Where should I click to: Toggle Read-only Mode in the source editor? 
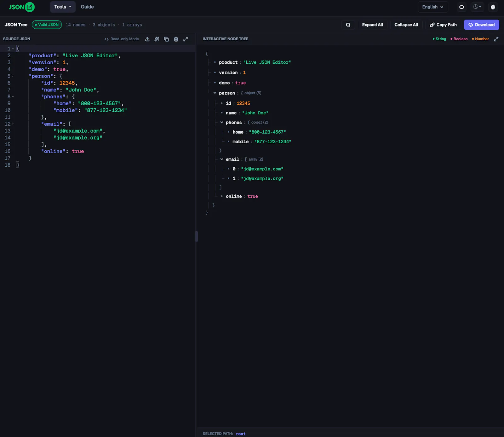click(122, 39)
